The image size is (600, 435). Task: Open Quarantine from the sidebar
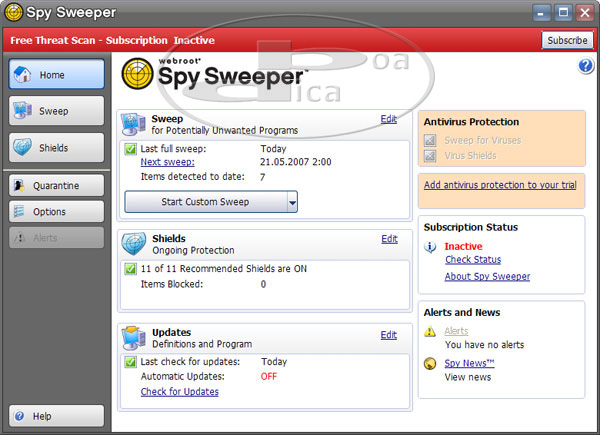(x=57, y=185)
